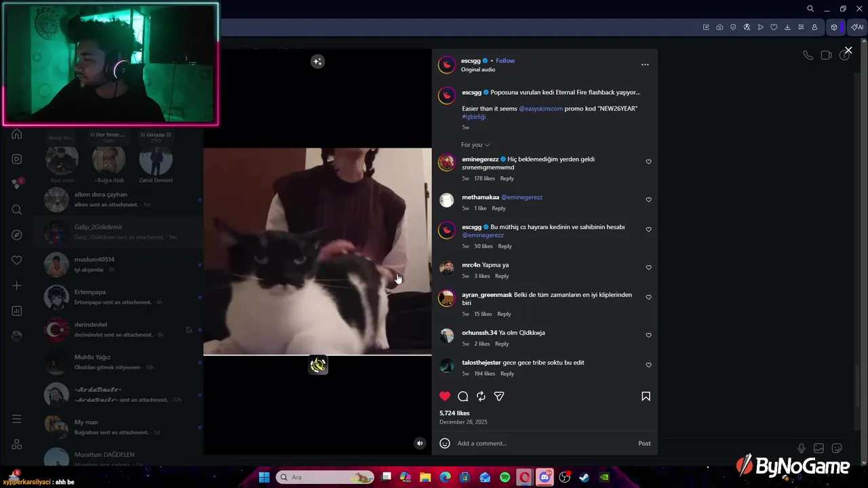This screenshot has width=868, height=488.
Task: View the 5,724 likes list
Action: coord(454,413)
